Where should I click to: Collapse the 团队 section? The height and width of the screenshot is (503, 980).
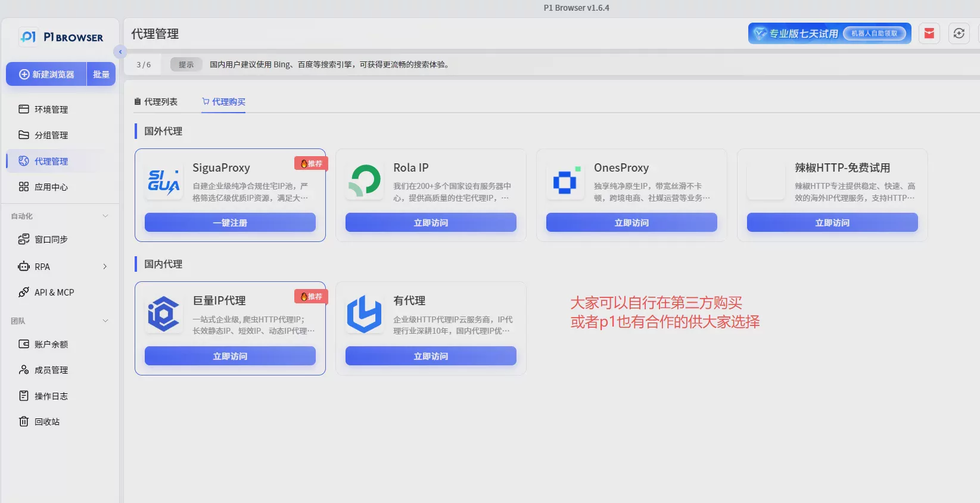(x=105, y=321)
